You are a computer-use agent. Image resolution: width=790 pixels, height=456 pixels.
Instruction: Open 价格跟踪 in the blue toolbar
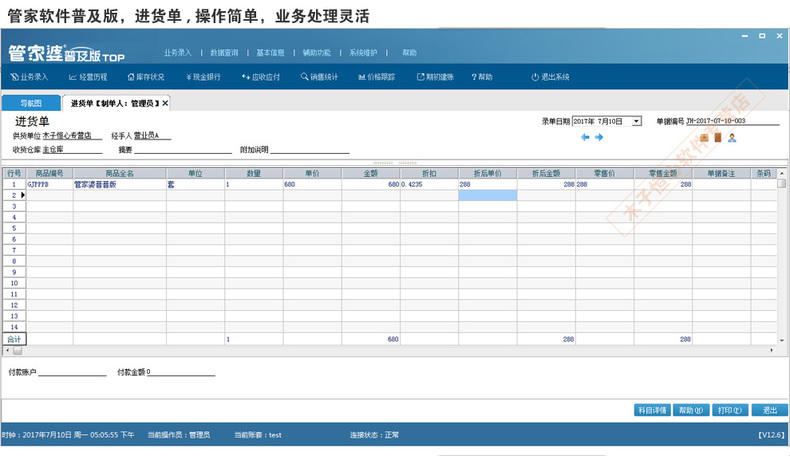click(376, 77)
